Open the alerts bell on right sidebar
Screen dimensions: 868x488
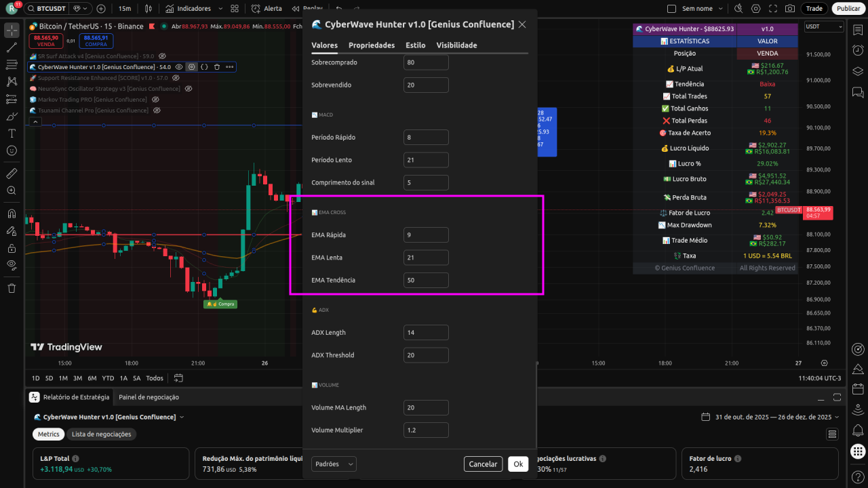858,430
